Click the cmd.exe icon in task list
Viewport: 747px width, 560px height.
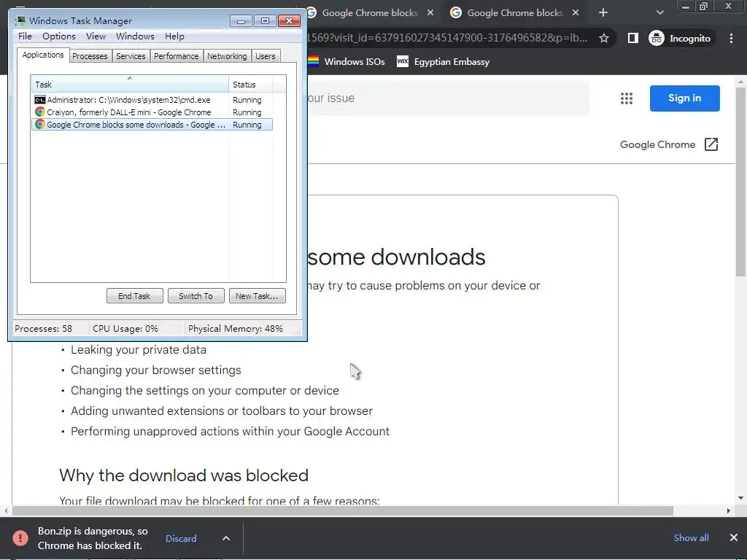(x=40, y=100)
